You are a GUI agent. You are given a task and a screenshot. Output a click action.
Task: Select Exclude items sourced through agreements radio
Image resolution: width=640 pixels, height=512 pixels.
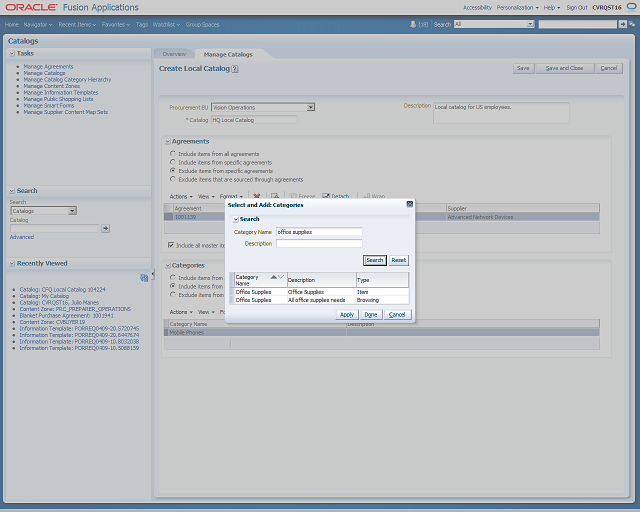[173, 179]
